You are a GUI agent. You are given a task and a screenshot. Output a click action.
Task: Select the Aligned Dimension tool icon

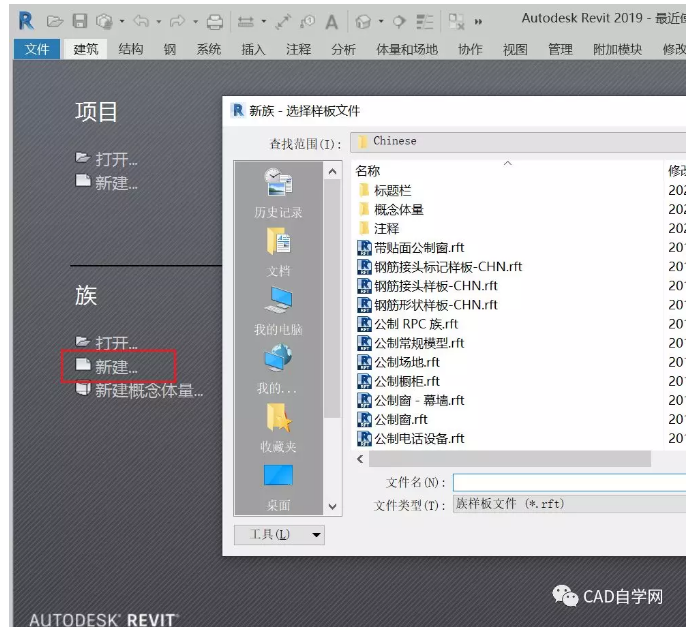[x=283, y=21]
